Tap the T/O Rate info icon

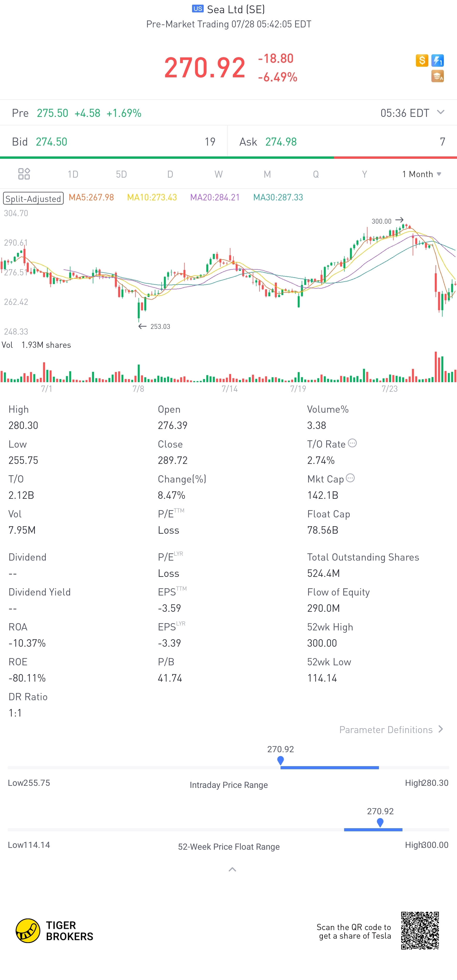(353, 443)
